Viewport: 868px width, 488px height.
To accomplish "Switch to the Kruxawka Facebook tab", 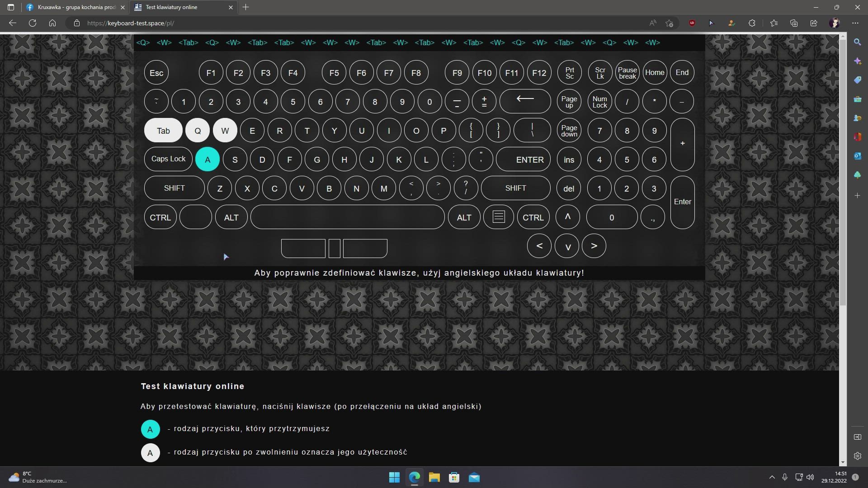I will [75, 7].
